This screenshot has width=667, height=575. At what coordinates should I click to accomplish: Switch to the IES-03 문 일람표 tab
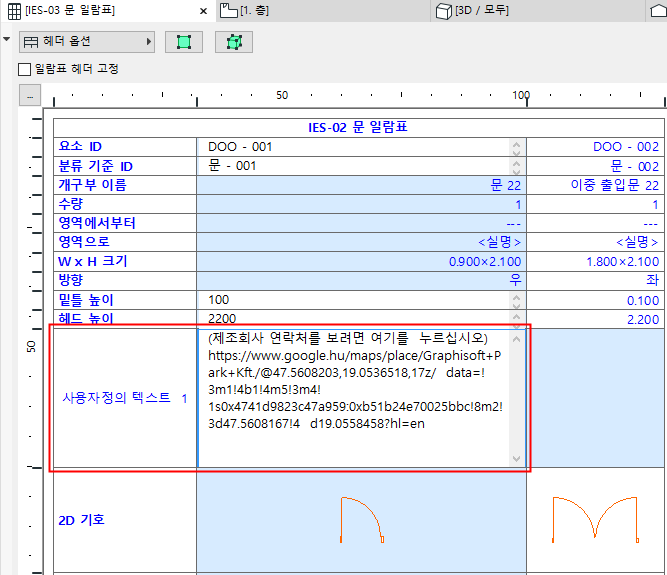pyautogui.click(x=108, y=11)
